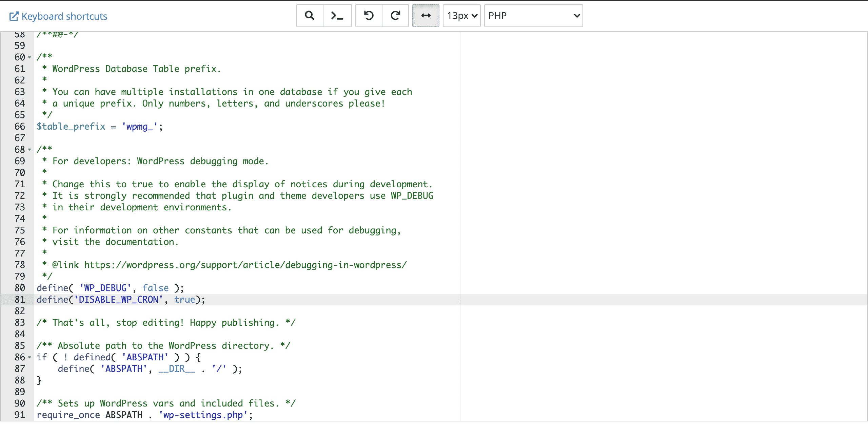Image resolution: width=868 pixels, height=435 pixels.
Task: Click 'WP_DEBUG' constant in define line
Action: [x=105, y=288]
